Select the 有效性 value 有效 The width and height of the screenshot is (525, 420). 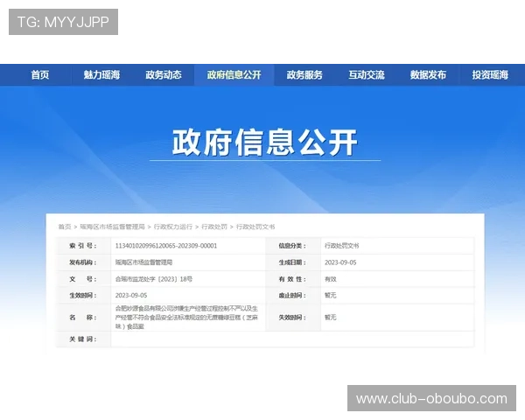click(x=331, y=279)
